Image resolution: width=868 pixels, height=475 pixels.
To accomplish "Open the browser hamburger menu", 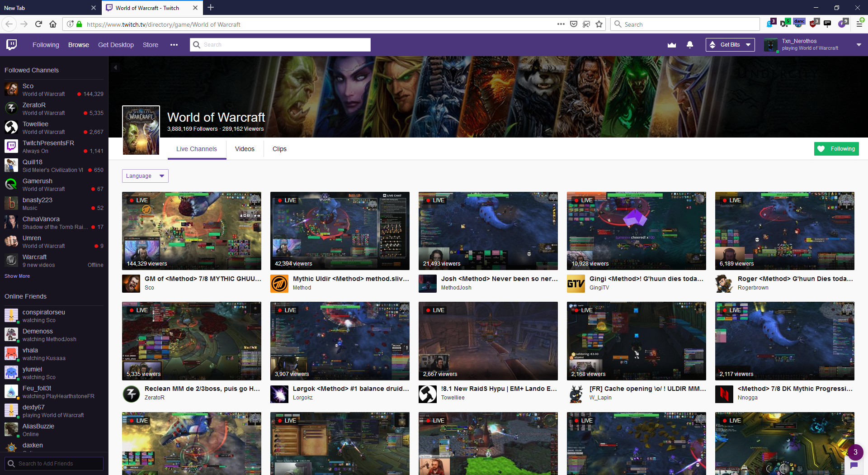I will pos(859,24).
